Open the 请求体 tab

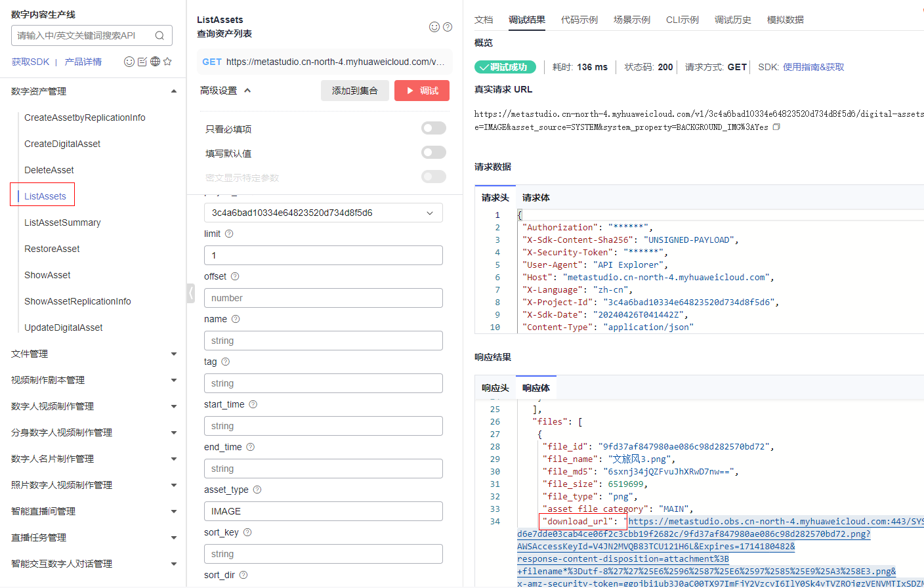click(535, 198)
